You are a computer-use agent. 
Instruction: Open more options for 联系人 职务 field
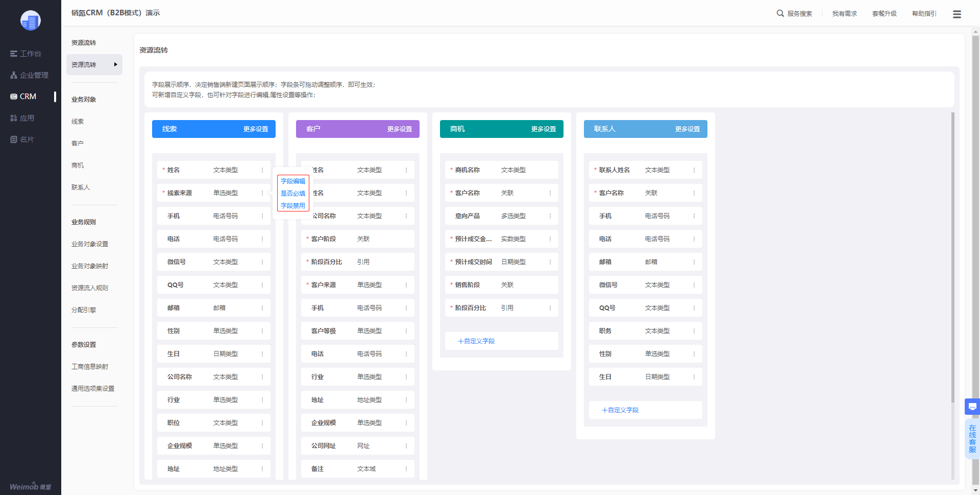(694, 331)
